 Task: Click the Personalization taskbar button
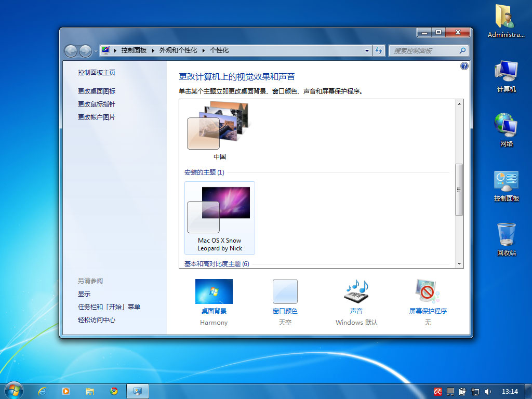pyautogui.click(x=137, y=391)
